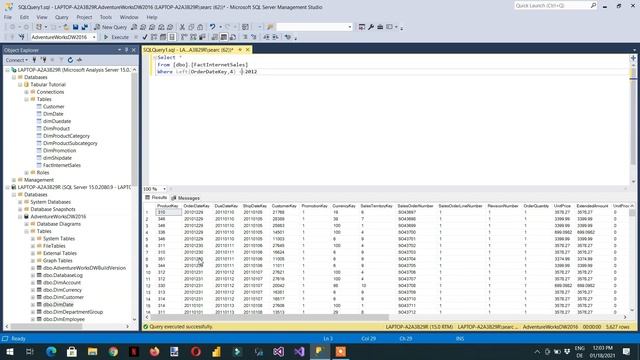Switch to the Results tab
640x360 pixels.
(x=156, y=198)
